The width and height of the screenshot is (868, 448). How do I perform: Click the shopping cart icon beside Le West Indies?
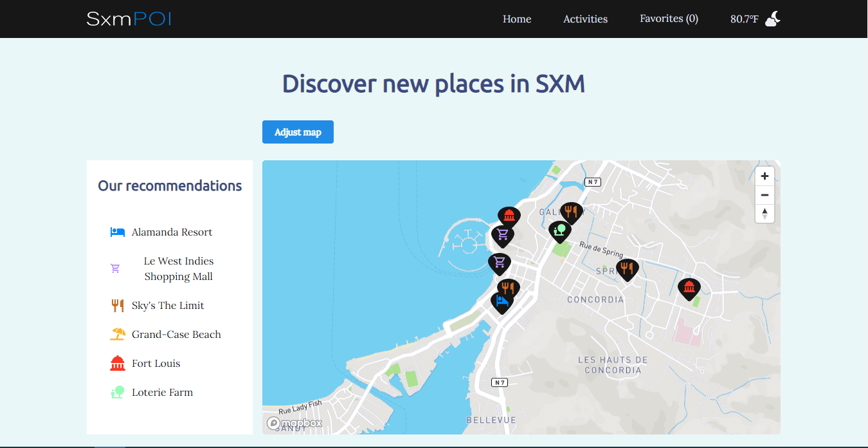tap(116, 268)
